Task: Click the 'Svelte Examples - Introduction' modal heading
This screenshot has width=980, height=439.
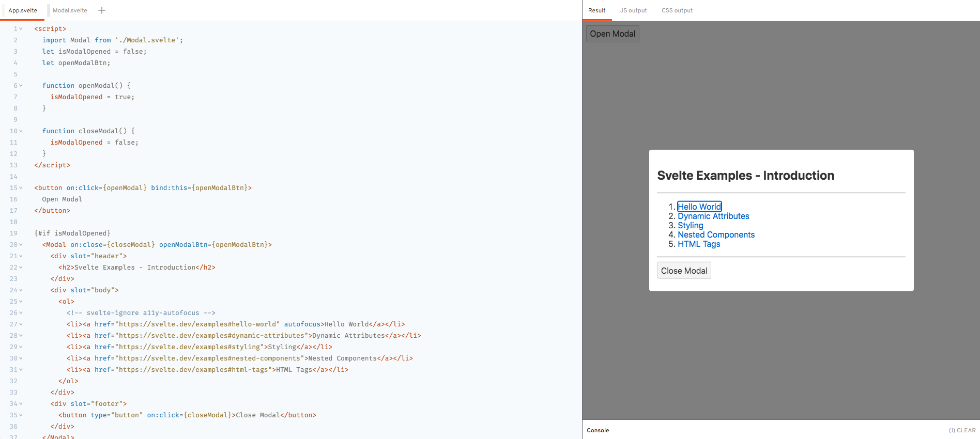Action: coord(745,176)
